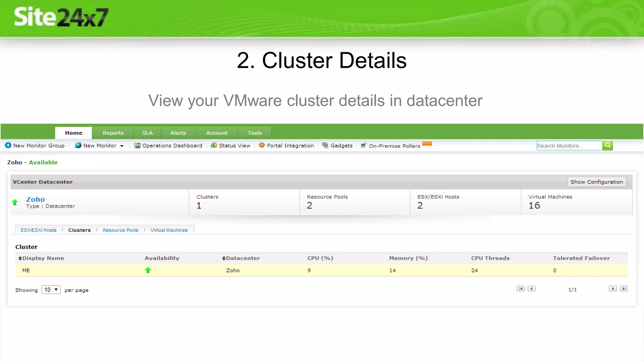Click the Operations Dashboard icon
The width and height of the screenshot is (644, 362).
pyautogui.click(x=137, y=145)
